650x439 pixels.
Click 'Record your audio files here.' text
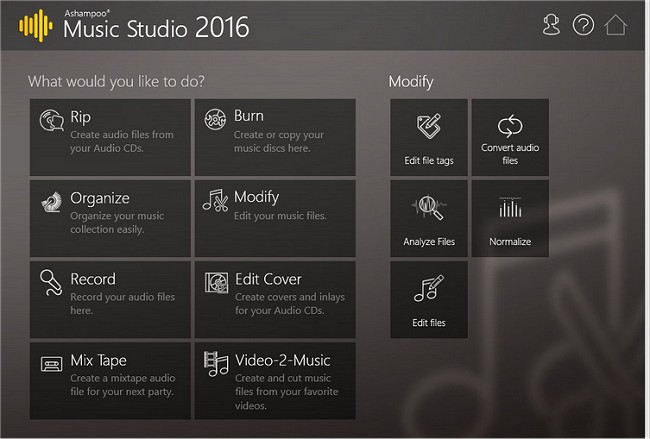[123, 304]
